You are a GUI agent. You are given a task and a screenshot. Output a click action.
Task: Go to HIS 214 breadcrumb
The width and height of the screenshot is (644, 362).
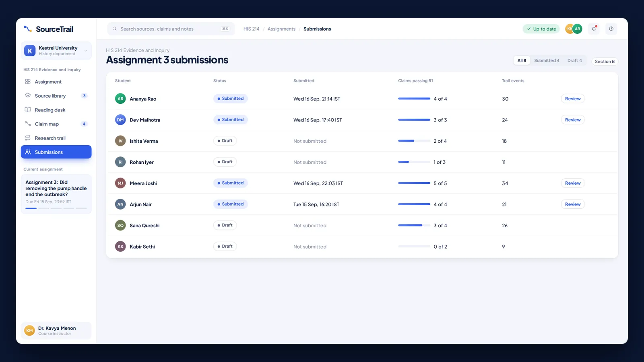[251, 29]
